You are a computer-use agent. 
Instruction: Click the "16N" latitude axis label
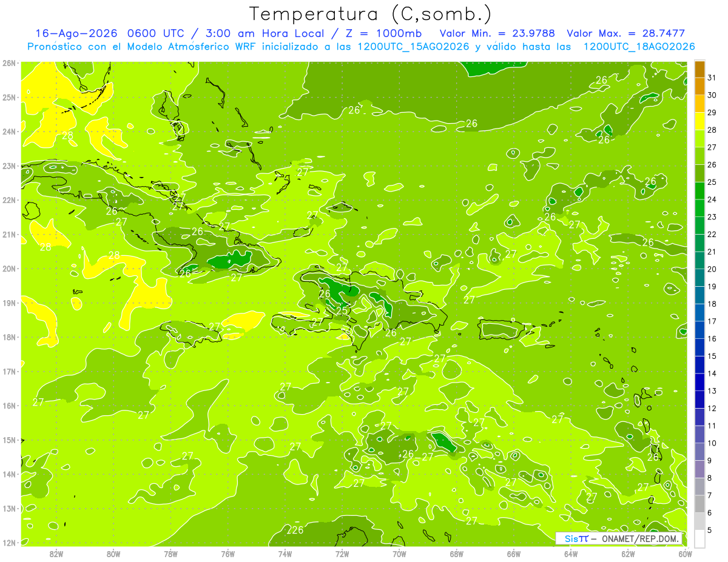pos(9,406)
